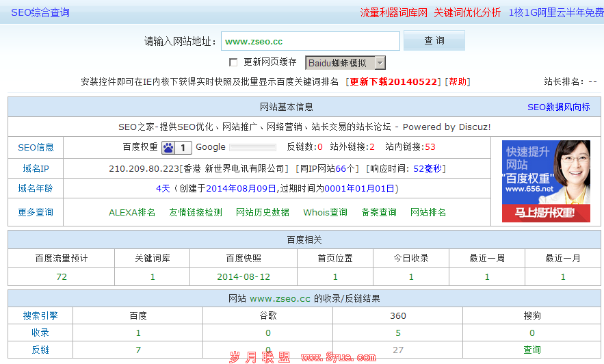
Task: Click the 百度 反链 count 7
Action: [x=138, y=350]
